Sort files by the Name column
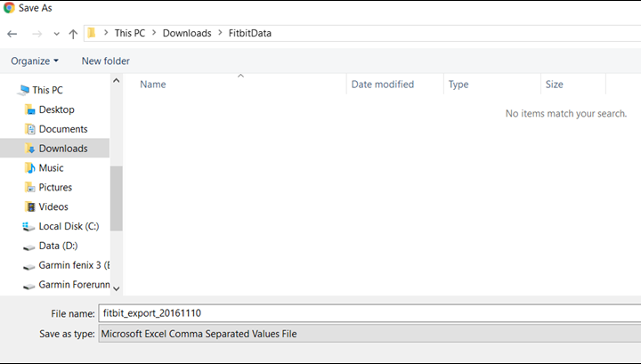Image resolution: width=641 pixels, height=364 pixels. click(x=153, y=85)
